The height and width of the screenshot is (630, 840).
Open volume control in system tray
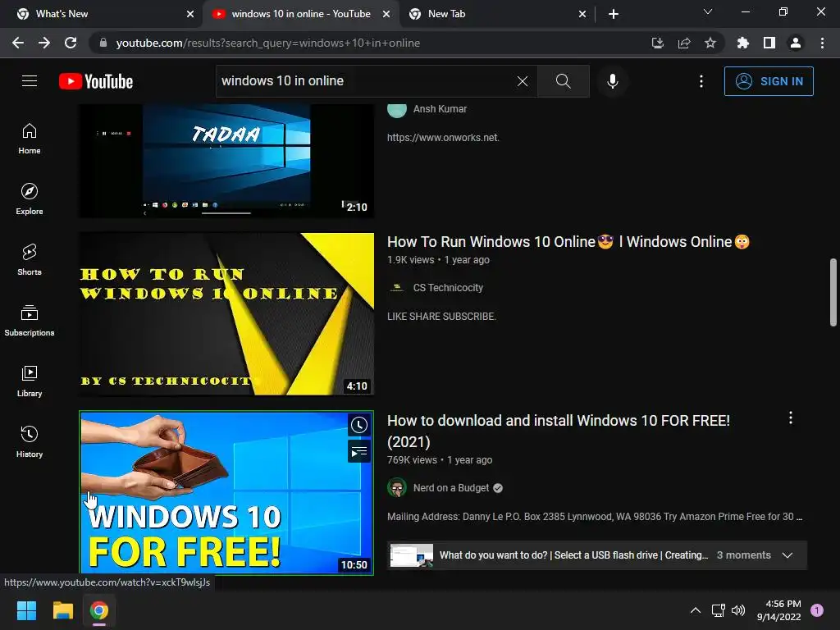(x=738, y=610)
